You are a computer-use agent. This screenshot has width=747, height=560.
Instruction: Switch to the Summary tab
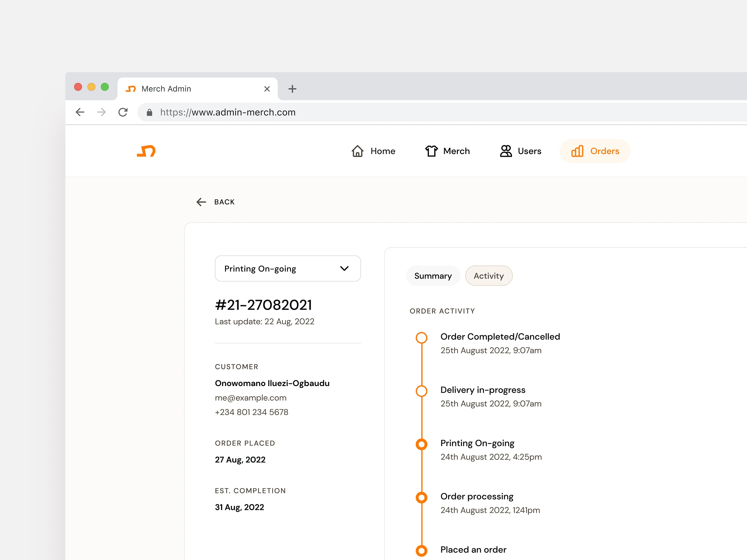point(433,276)
